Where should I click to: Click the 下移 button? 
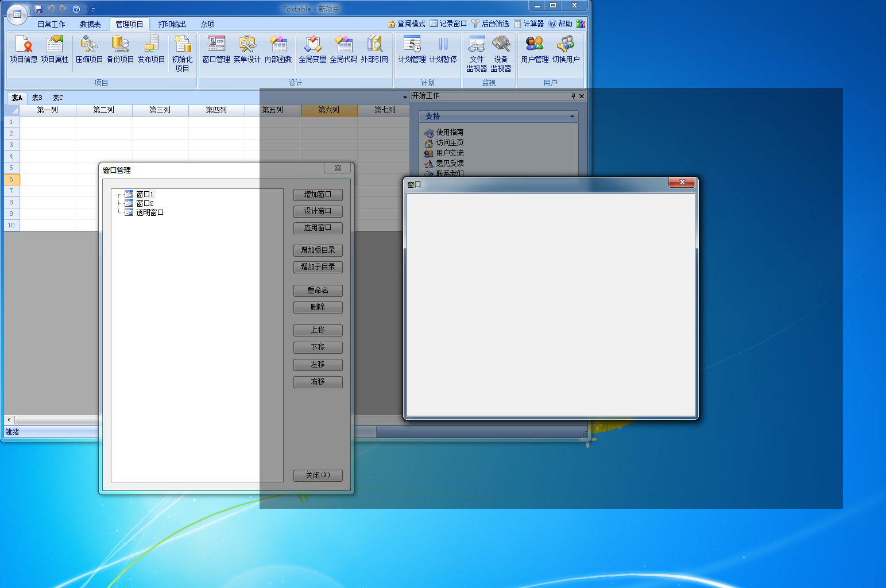318,347
